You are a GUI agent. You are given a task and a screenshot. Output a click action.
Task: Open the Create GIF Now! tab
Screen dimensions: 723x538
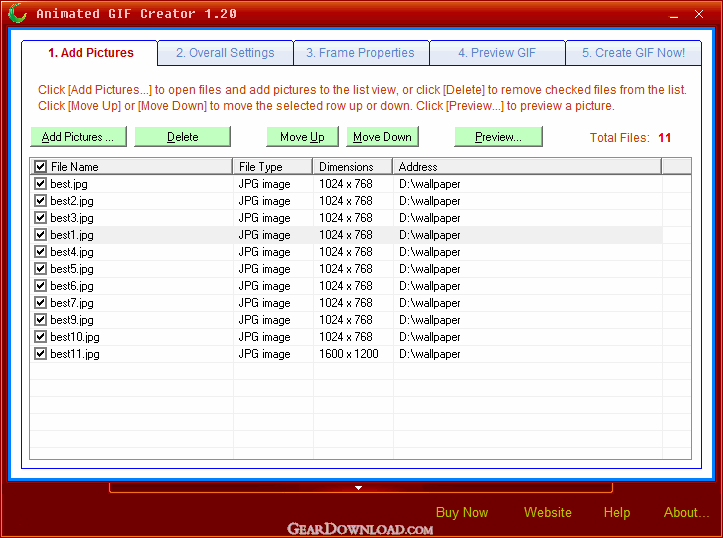click(x=633, y=53)
